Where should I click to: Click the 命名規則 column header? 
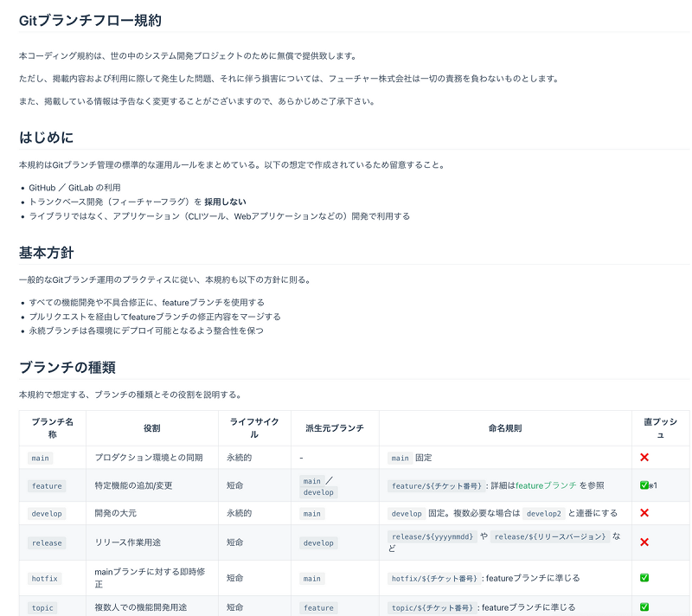[505, 428]
